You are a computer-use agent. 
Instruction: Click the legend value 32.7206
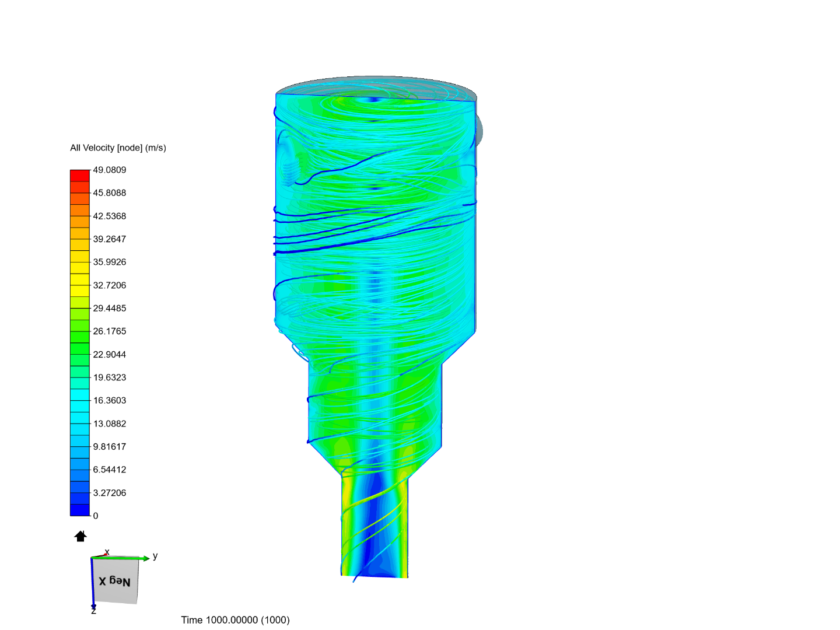tap(110, 285)
